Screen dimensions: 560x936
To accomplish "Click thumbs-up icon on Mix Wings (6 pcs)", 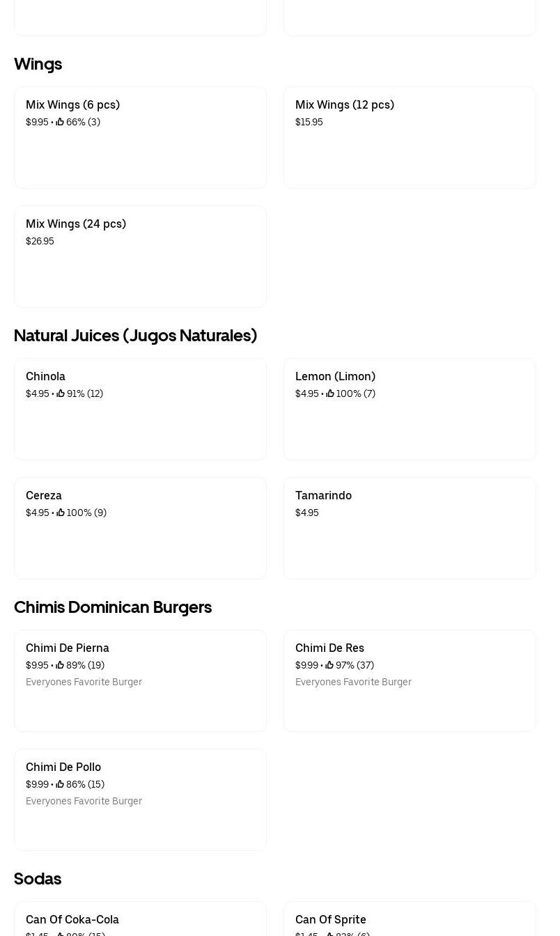I will point(60,122).
